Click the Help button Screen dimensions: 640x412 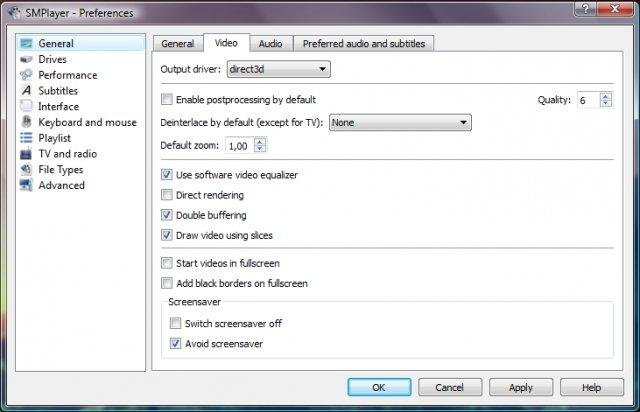(x=592, y=387)
